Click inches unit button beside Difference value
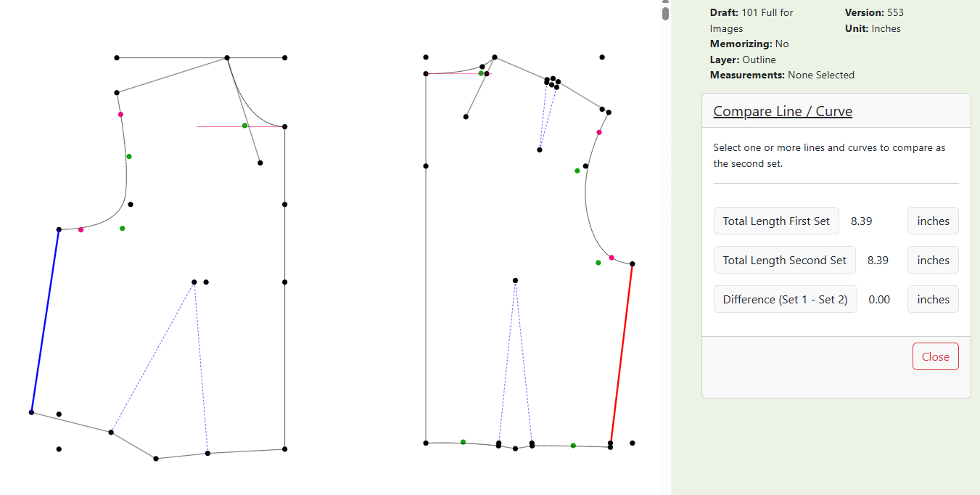The height and width of the screenshot is (495, 980). click(933, 299)
